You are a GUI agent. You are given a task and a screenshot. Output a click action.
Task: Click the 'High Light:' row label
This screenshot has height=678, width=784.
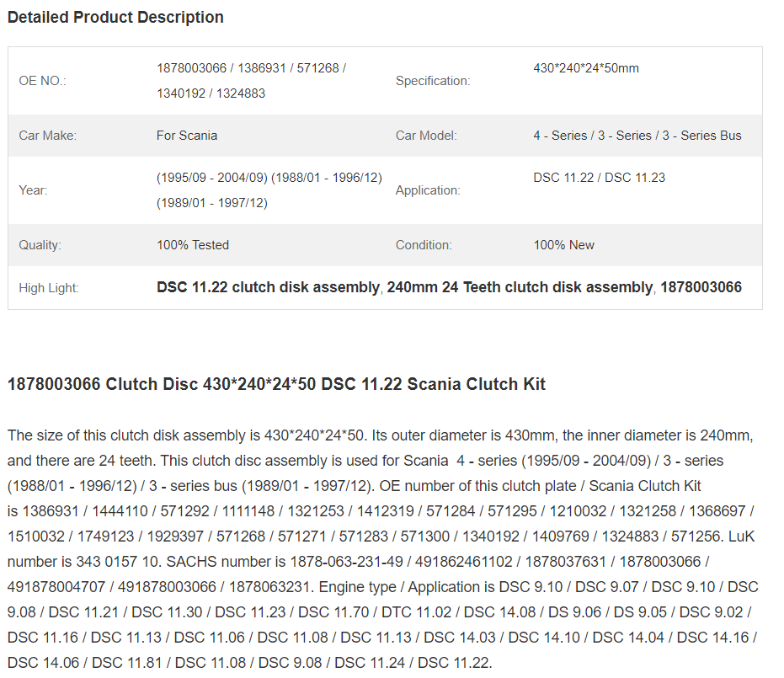pos(49,288)
